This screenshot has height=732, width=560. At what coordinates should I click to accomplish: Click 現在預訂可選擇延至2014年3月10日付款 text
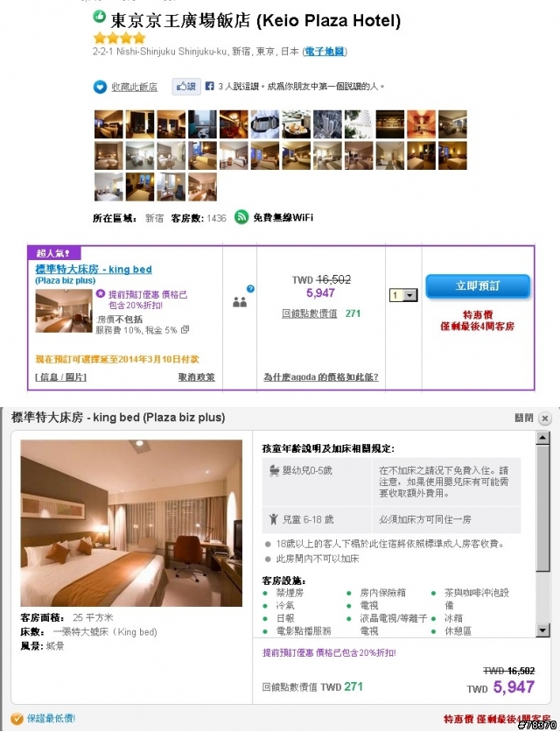click(x=117, y=359)
